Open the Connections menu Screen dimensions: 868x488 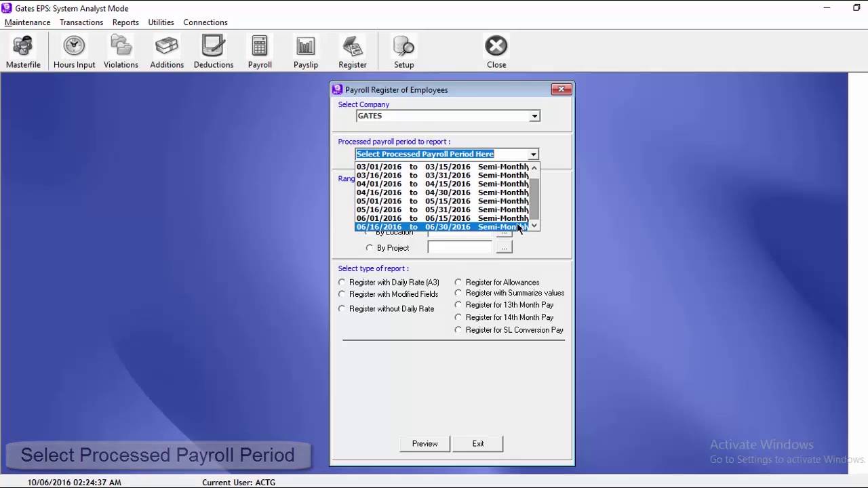[x=205, y=22]
